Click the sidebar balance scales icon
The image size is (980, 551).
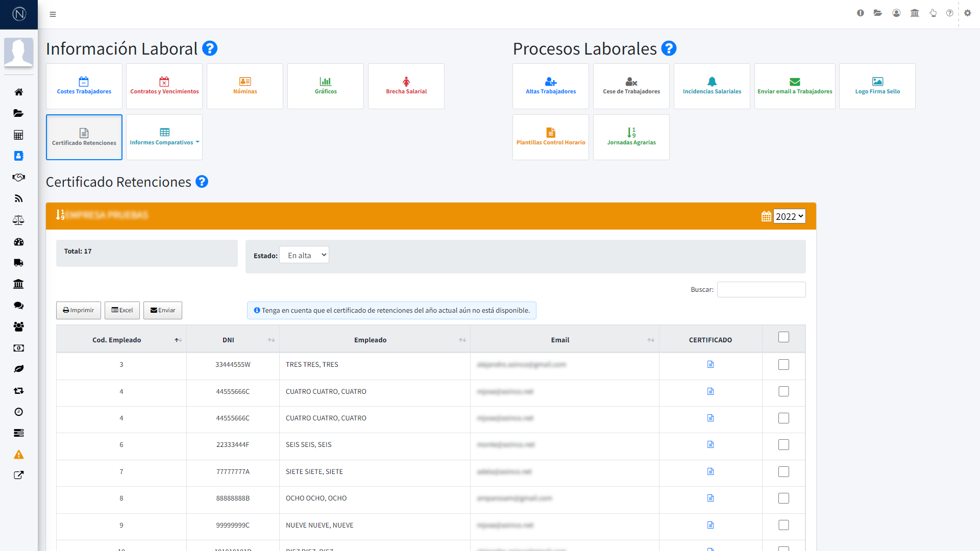pos(19,220)
